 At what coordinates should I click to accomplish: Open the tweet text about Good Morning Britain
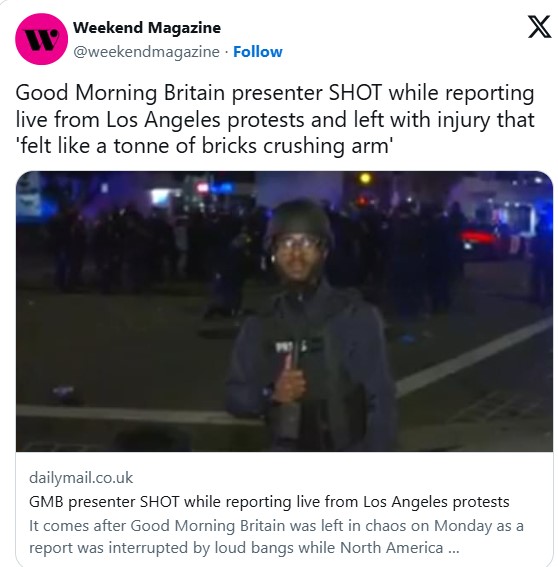click(275, 120)
